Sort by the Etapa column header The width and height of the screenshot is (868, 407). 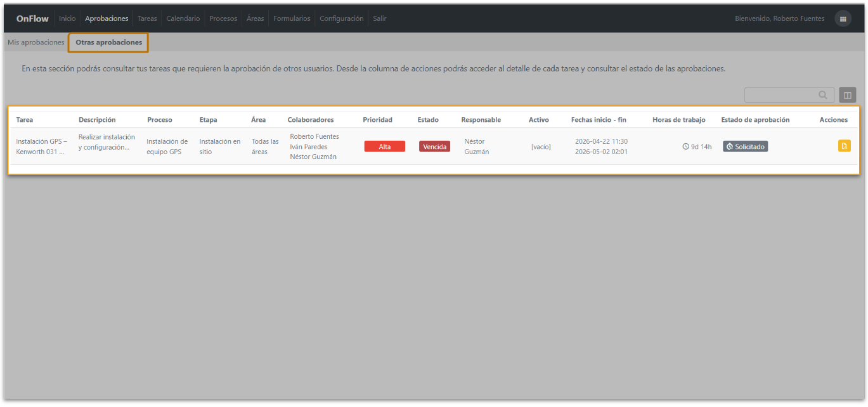pos(208,120)
